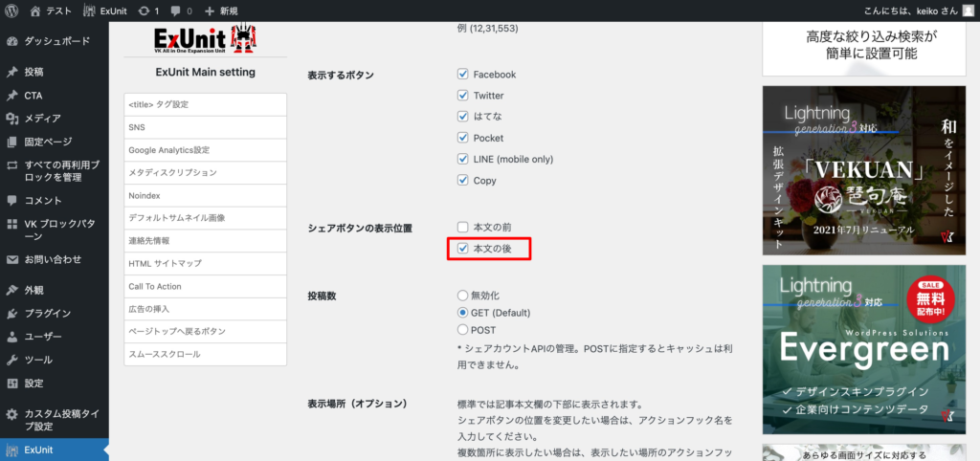Click the 表示するボタン label
Screen dimensions: 980x461
[x=341, y=76]
